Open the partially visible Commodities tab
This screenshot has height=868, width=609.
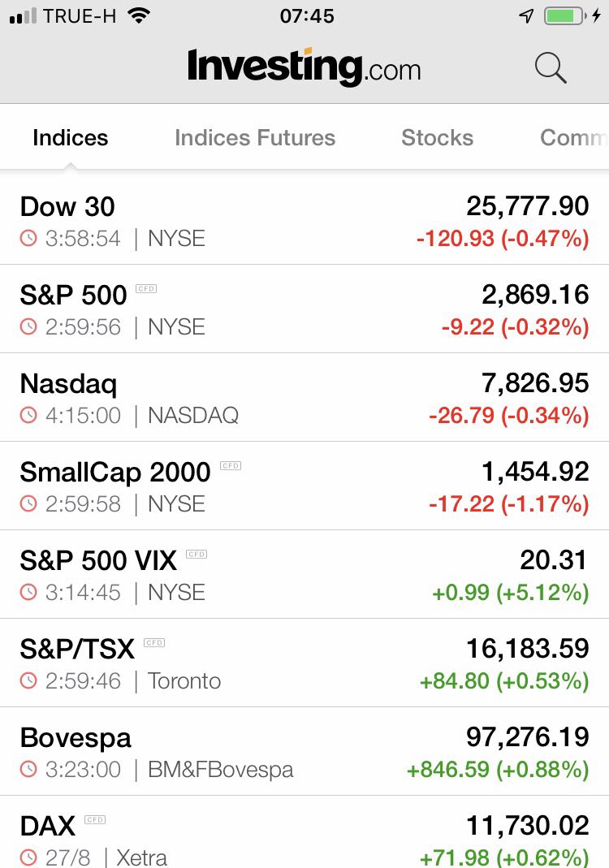574,137
